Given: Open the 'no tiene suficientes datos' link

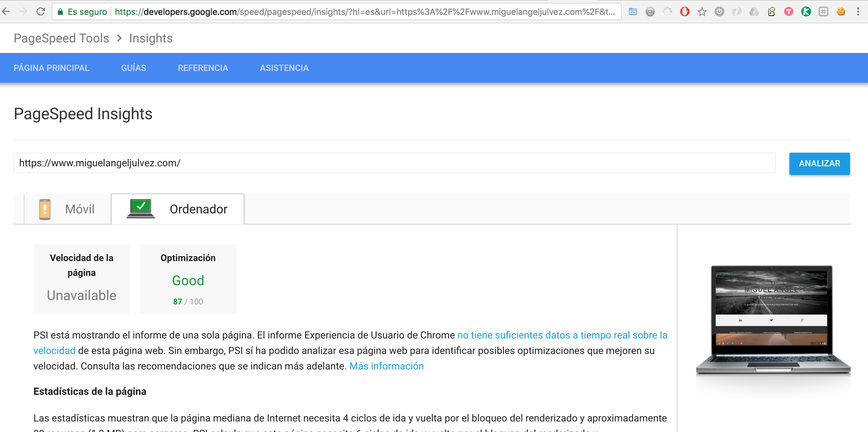Looking at the screenshot, I should click(562, 335).
